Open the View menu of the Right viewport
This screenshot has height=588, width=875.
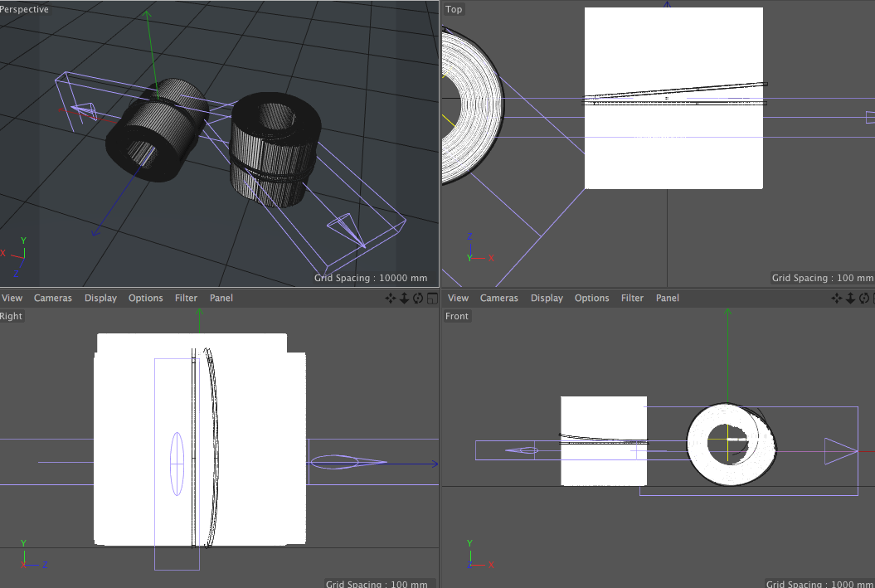point(12,299)
